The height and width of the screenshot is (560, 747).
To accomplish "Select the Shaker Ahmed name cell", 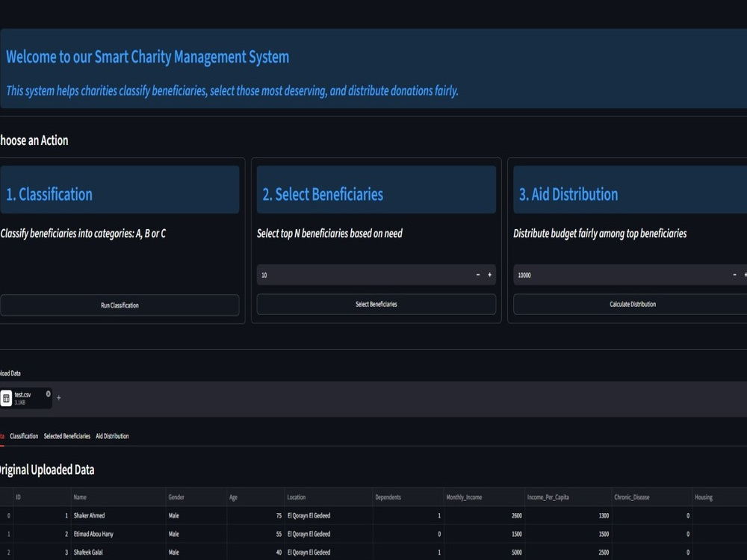I will [x=118, y=516].
